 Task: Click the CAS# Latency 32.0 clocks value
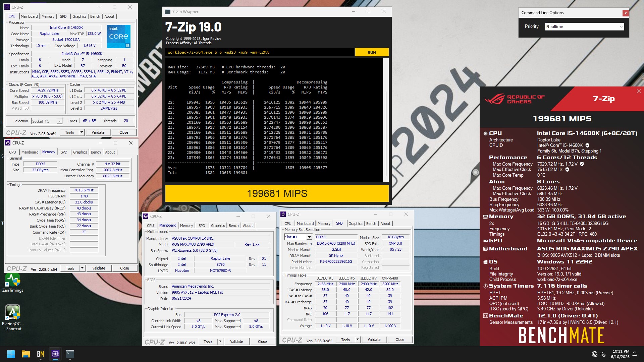click(84, 202)
